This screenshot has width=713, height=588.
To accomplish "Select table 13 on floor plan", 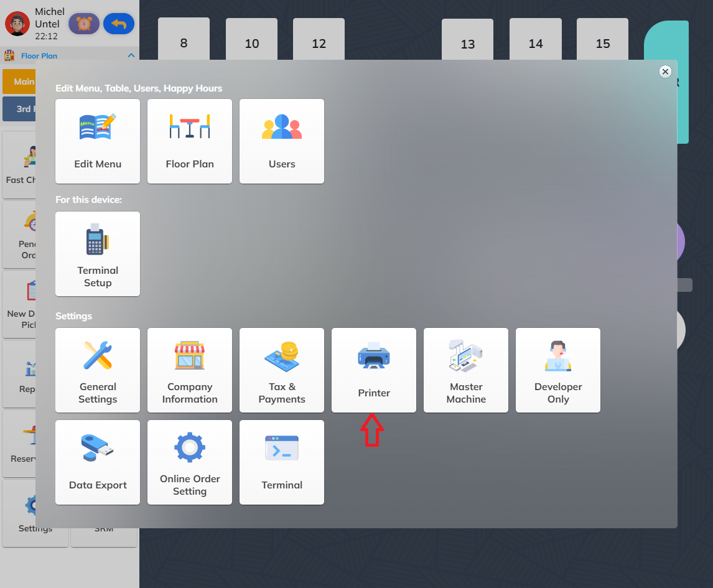I will [467, 40].
